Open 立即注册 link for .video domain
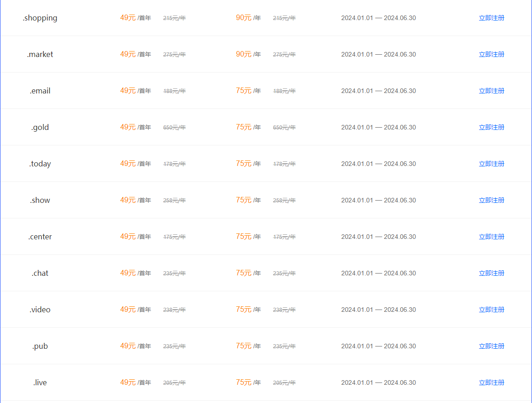532x403 pixels. 491,310
